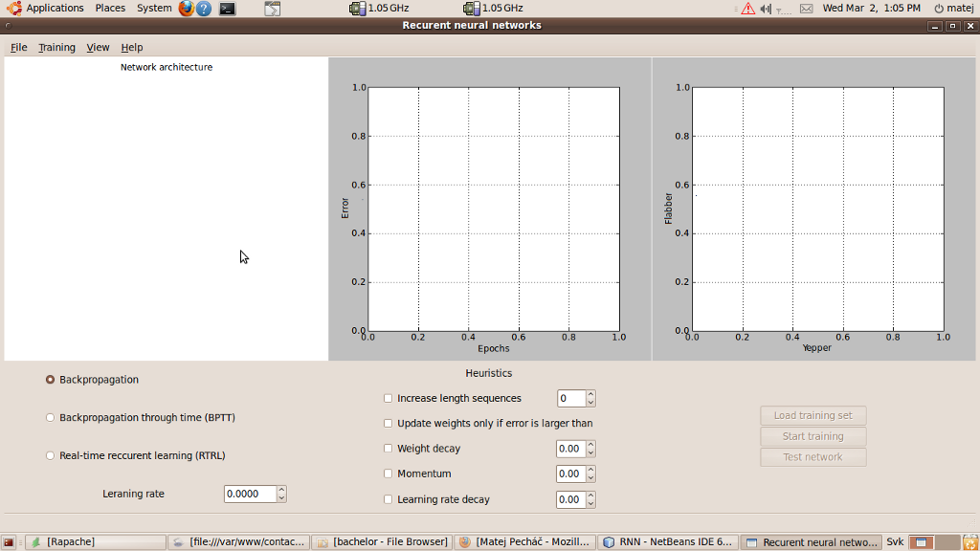
Task: Enable the Momentum checkbox
Action: pyautogui.click(x=388, y=474)
